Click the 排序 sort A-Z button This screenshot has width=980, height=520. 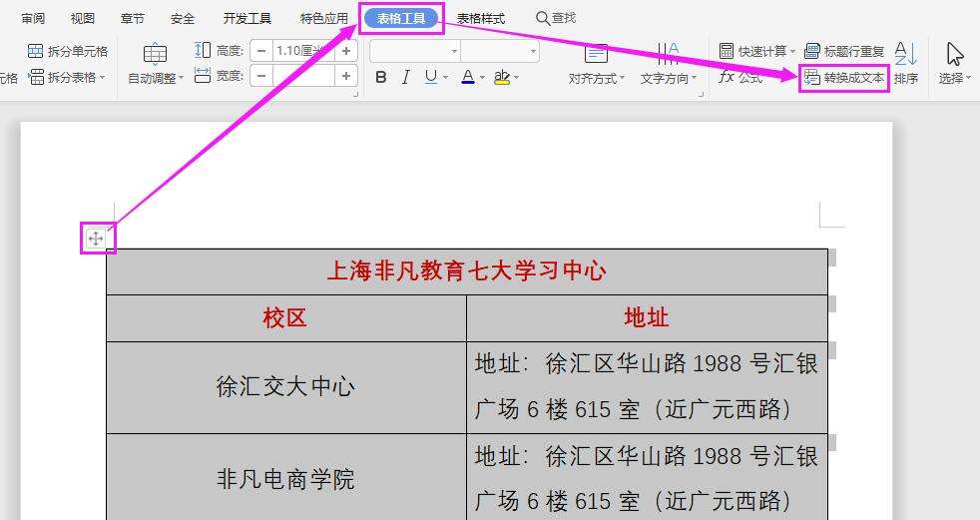906,64
